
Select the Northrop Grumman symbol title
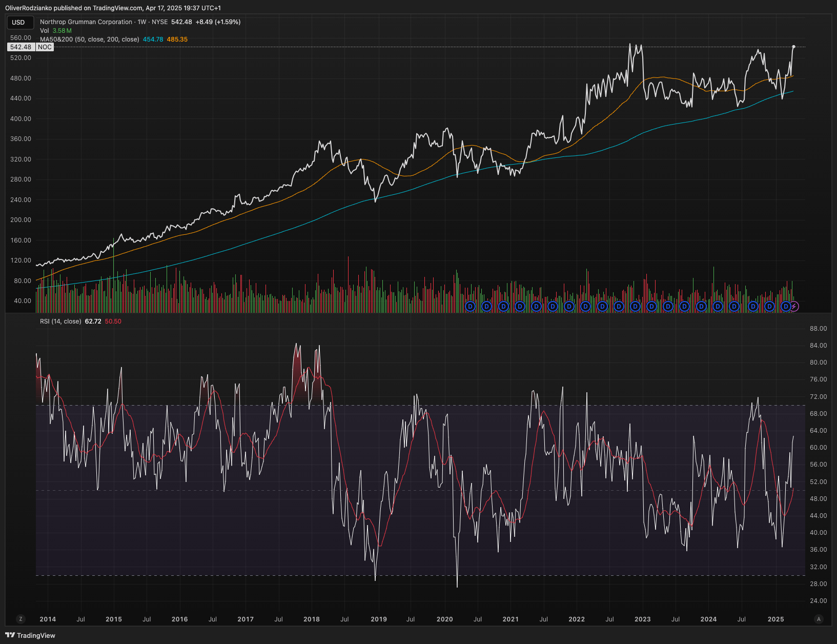click(86, 22)
